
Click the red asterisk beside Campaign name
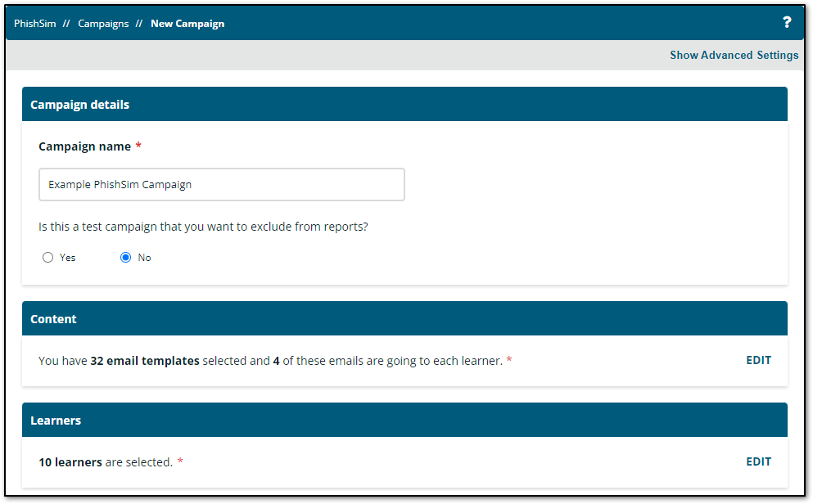click(138, 146)
